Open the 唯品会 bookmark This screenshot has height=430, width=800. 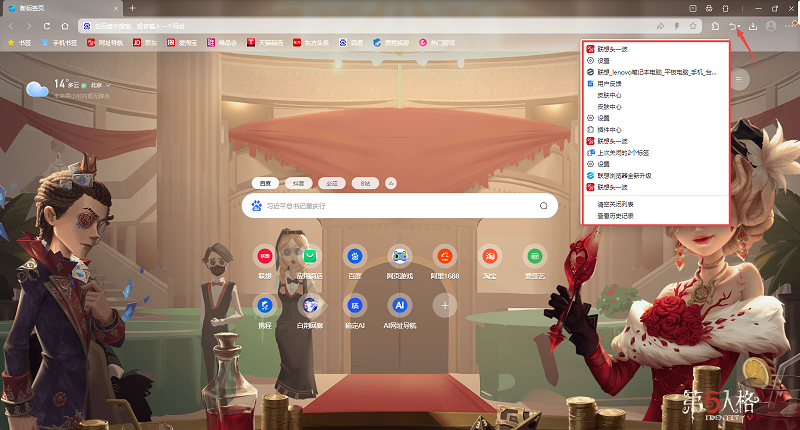pos(222,43)
